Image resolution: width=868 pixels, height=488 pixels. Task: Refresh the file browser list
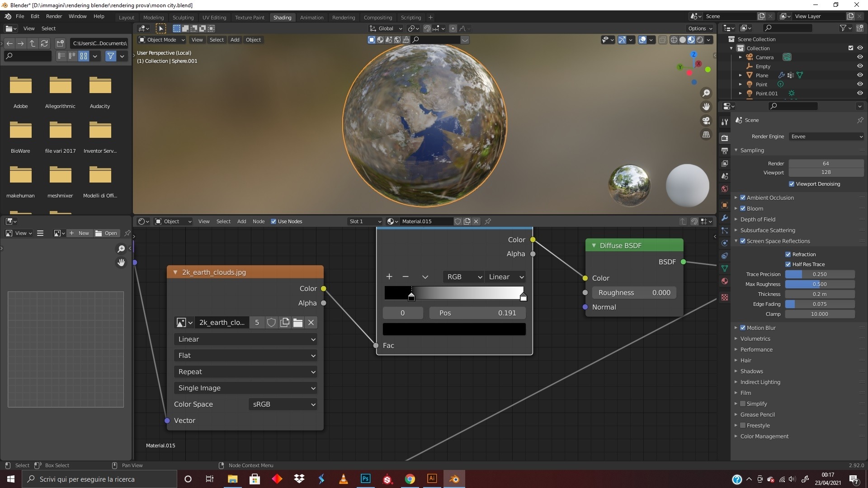point(44,43)
